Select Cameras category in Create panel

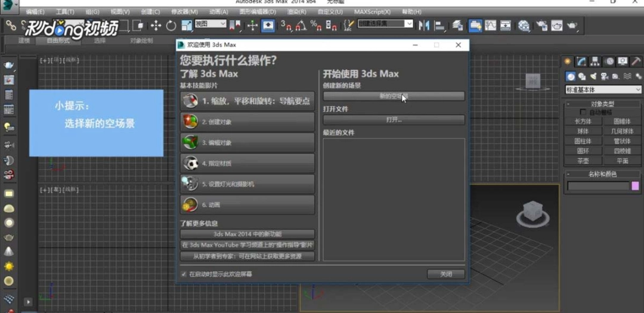pyautogui.click(x=604, y=76)
